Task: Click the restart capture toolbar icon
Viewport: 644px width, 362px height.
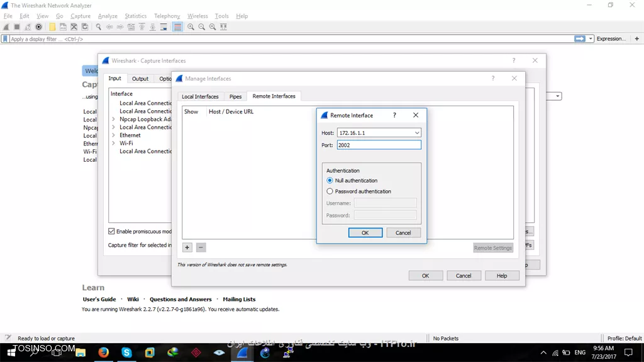Action: coord(28,26)
